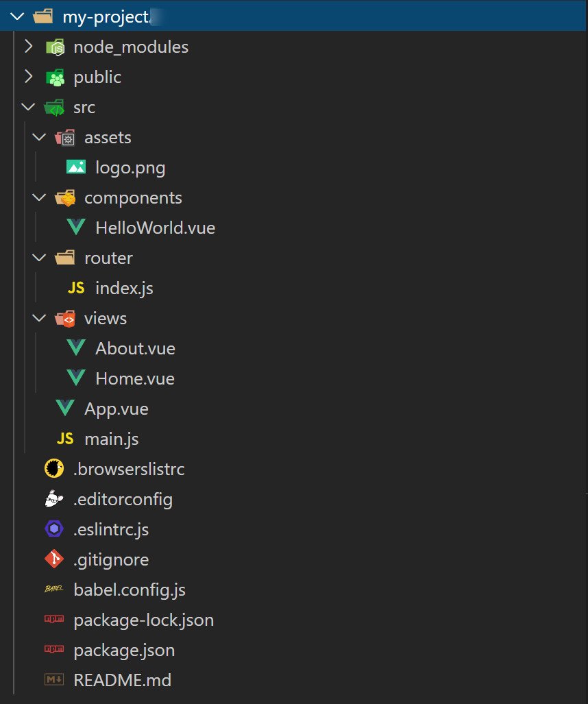588x704 pixels.
Task: Click the image icon beside logo.png
Action: pos(76,167)
